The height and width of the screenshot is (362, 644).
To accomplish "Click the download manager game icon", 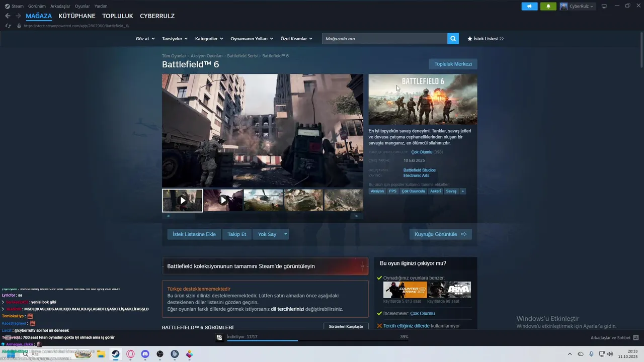I will tap(219, 337).
